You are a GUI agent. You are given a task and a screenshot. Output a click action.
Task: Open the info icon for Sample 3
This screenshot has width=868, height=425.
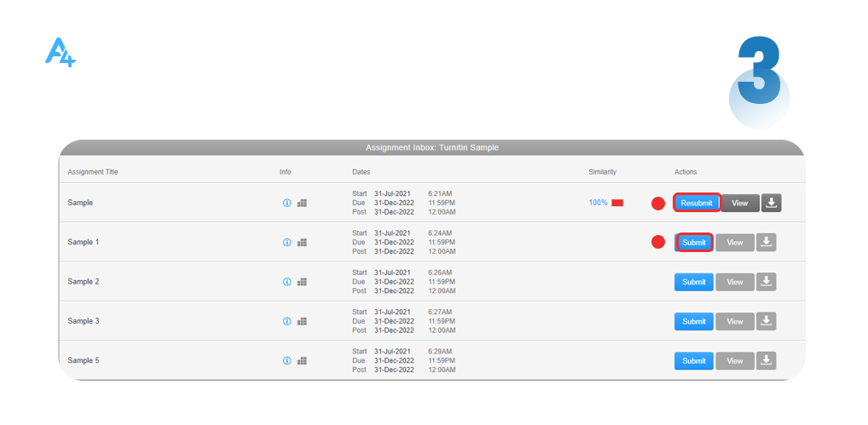286,321
